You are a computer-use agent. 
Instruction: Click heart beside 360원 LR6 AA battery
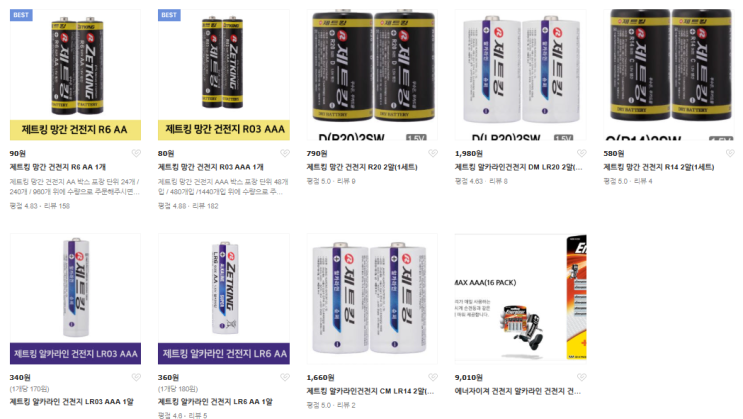click(285, 377)
